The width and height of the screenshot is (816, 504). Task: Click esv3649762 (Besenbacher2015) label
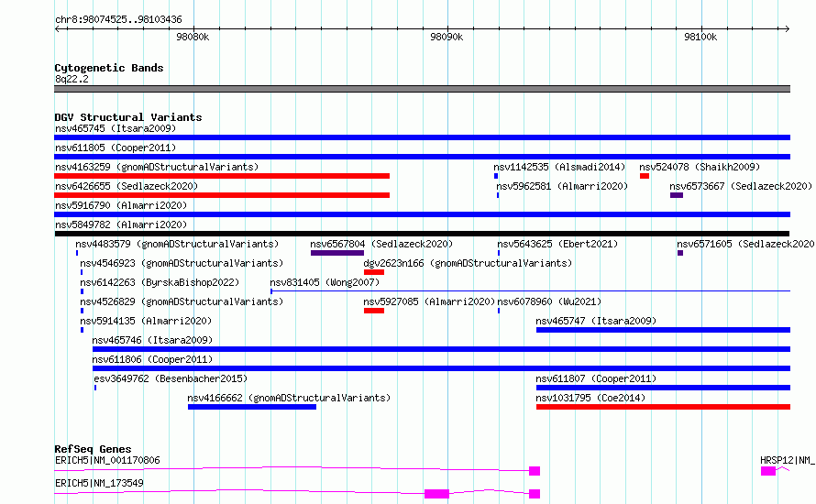pyautogui.click(x=171, y=378)
